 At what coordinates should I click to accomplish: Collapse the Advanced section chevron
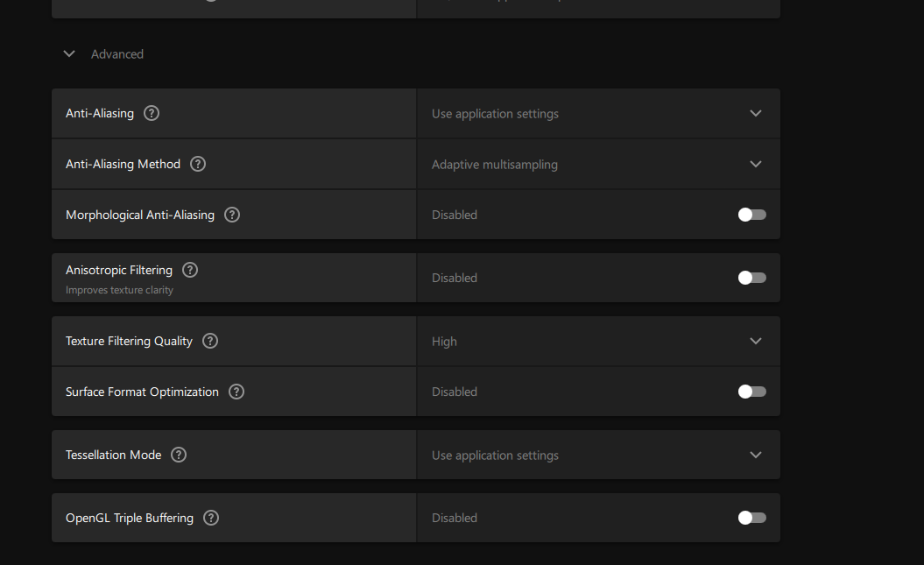coord(69,54)
